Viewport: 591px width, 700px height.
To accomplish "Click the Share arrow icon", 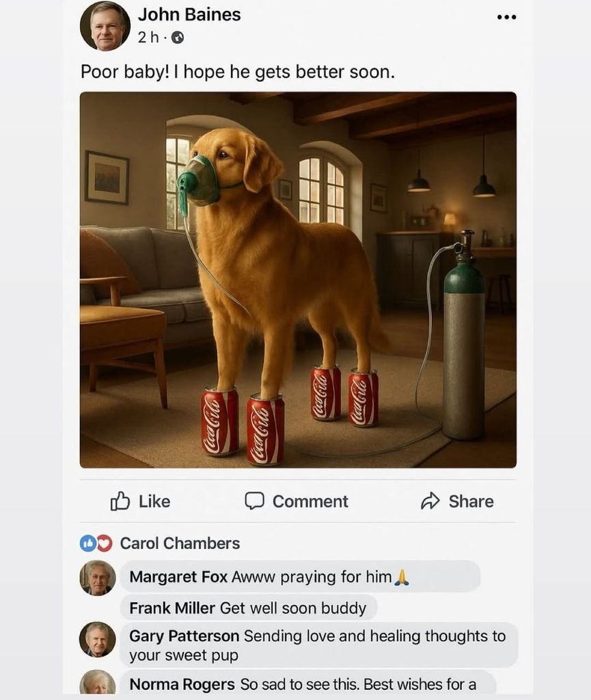I will 430,501.
